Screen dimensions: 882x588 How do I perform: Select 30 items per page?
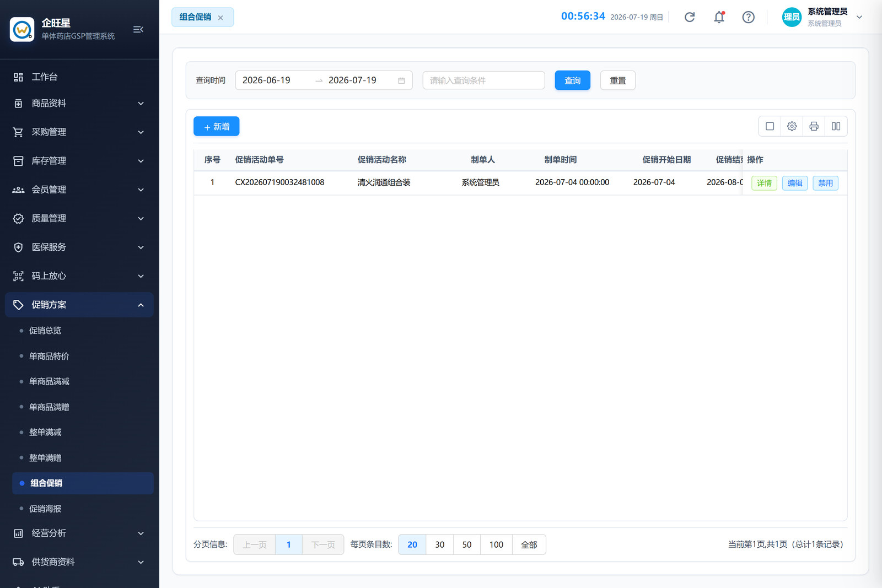pos(439,544)
